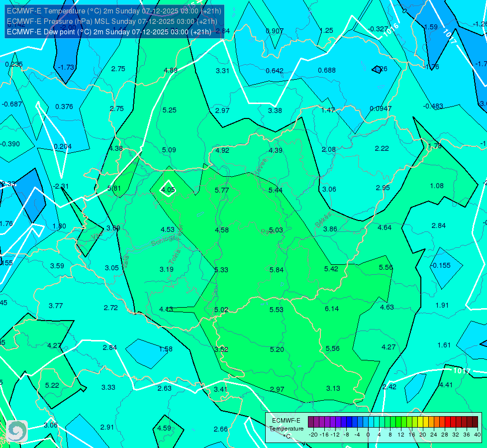
Task: Click the ECMWF-E Pressure MSL layer label
Action: (x=112, y=21)
